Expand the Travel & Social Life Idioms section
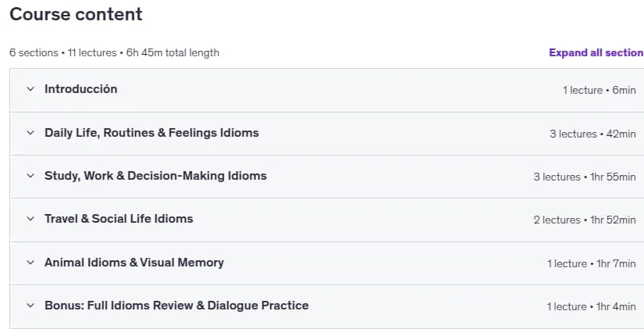 point(119,219)
